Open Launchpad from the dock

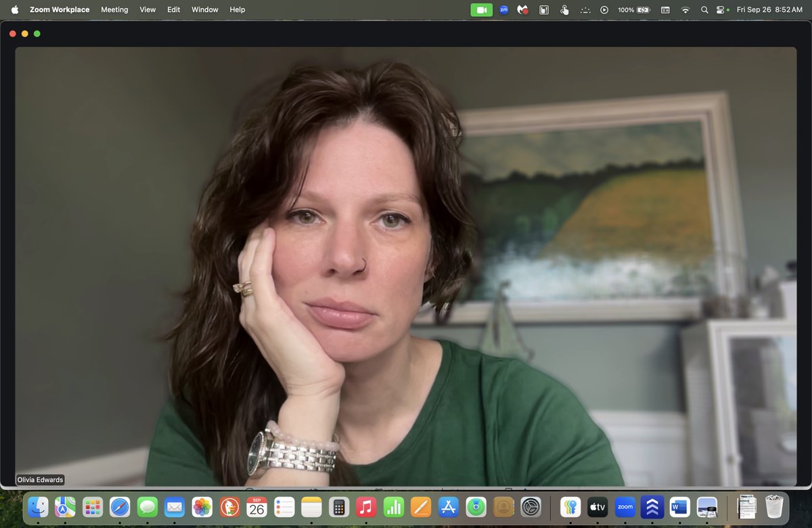93,506
